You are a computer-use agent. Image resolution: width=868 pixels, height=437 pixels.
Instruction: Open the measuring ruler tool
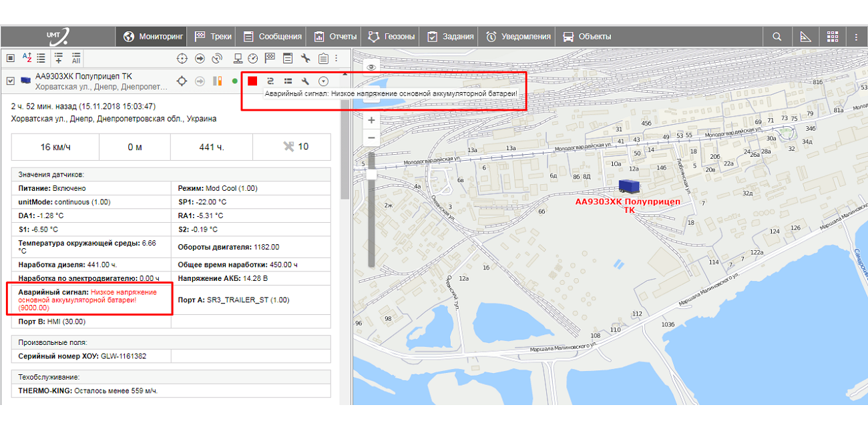[805, 37]
